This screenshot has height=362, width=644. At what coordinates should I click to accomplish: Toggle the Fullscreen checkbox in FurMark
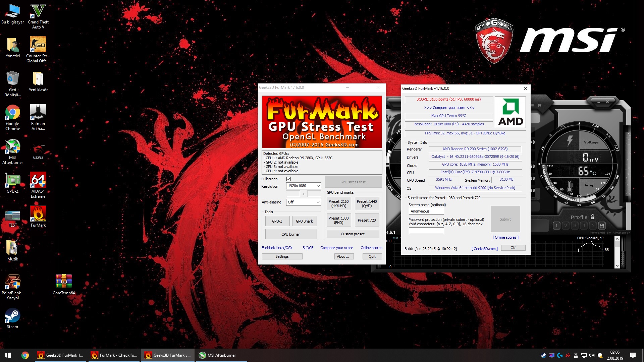click(288, 179)
